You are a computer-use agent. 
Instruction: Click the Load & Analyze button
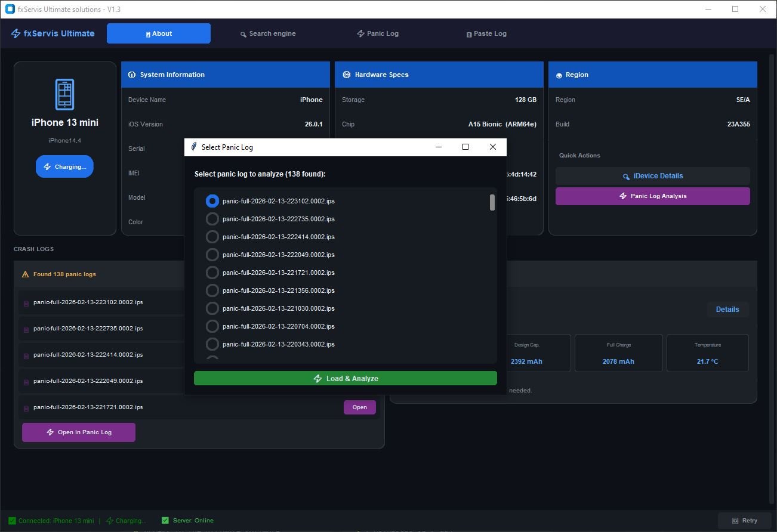[x=345, y=378]
